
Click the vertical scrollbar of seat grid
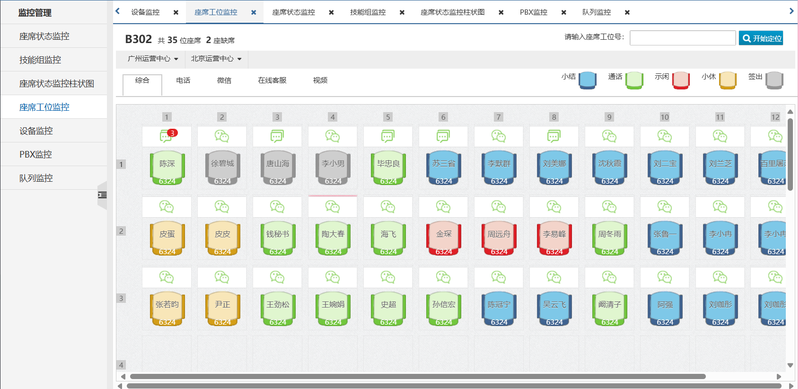click(x=790, y=154)
